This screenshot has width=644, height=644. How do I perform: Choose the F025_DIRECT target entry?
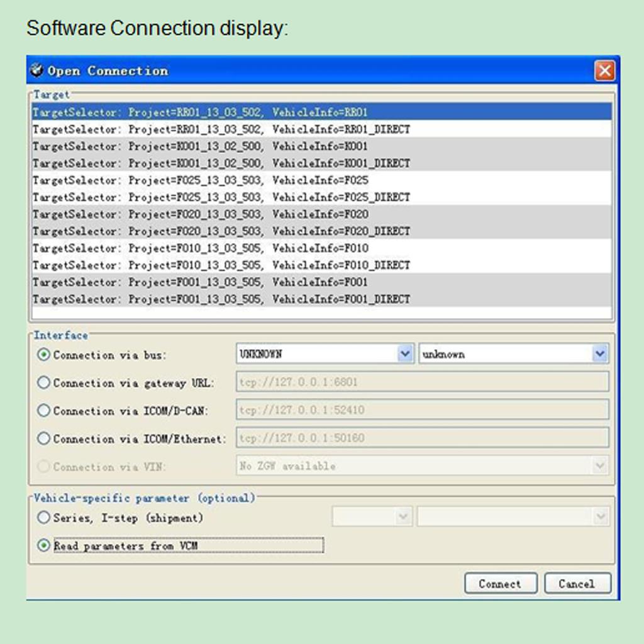[221, 197]
